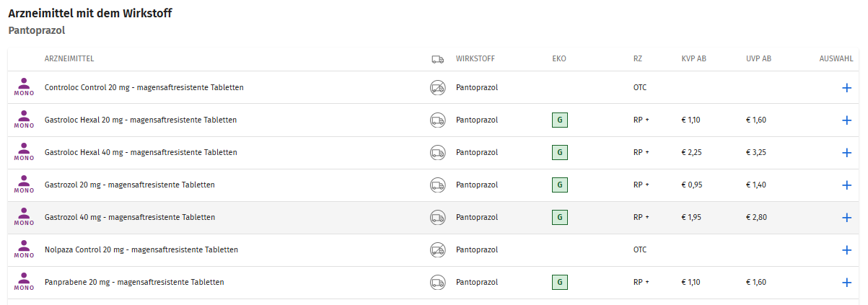Add Nolpaza Control 20 mg via plus icon

pos(846,250)
